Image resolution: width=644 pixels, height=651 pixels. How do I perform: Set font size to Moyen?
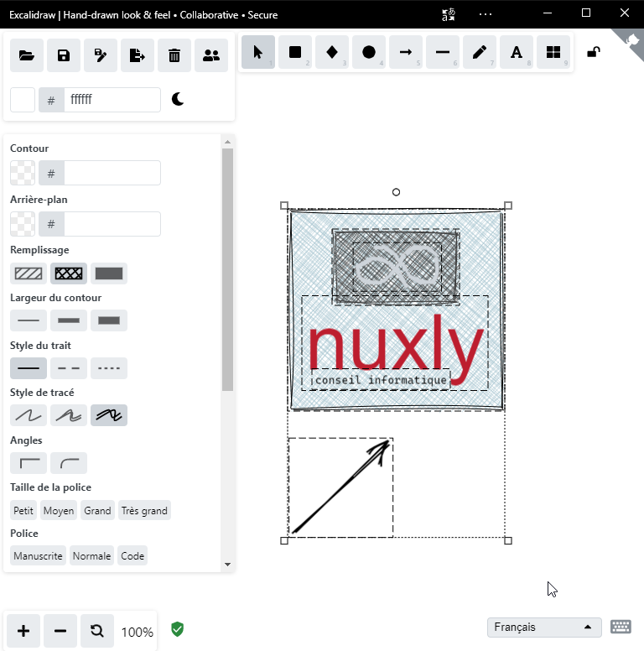59,510
